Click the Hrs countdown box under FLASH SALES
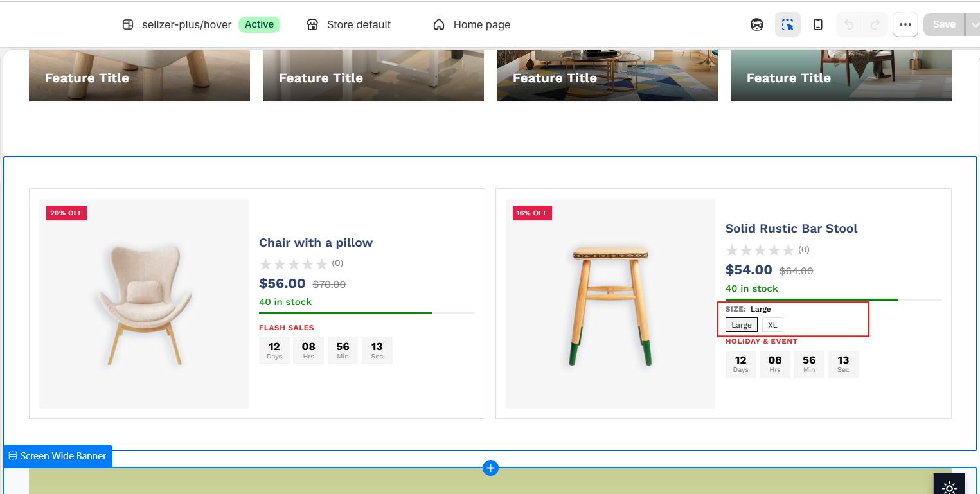 [308, 351]
